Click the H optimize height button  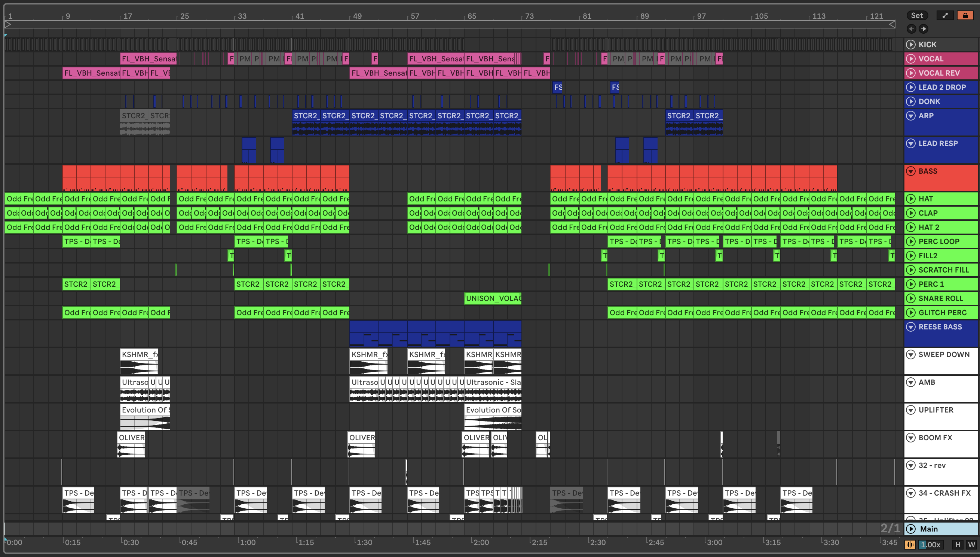pos(958,544)
